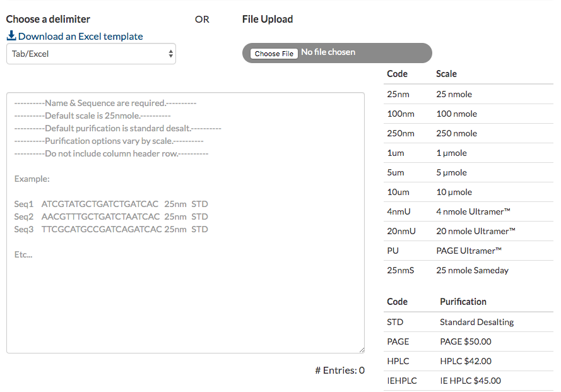Click the text area resize handle

click(362, 350)
